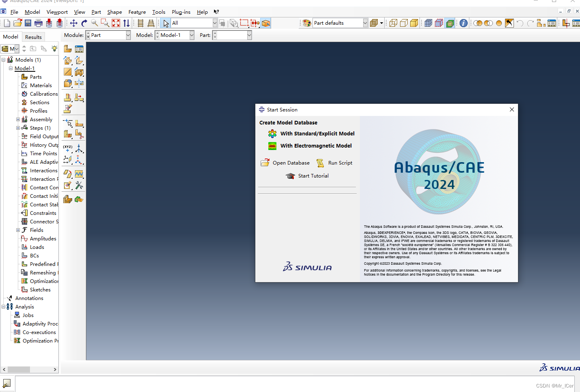580x392 pixels.
Task: Click the Open folder toolbar icon
Action: 17,23
